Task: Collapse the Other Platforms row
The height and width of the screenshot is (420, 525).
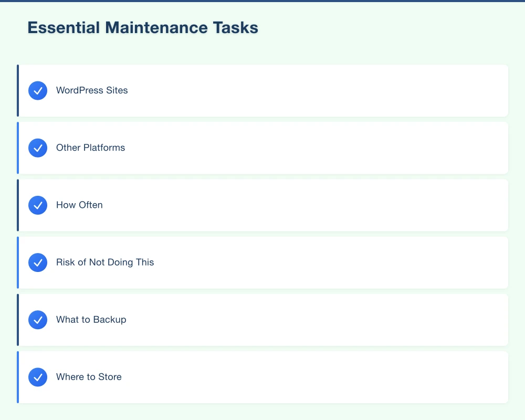Action: point(262,148)
